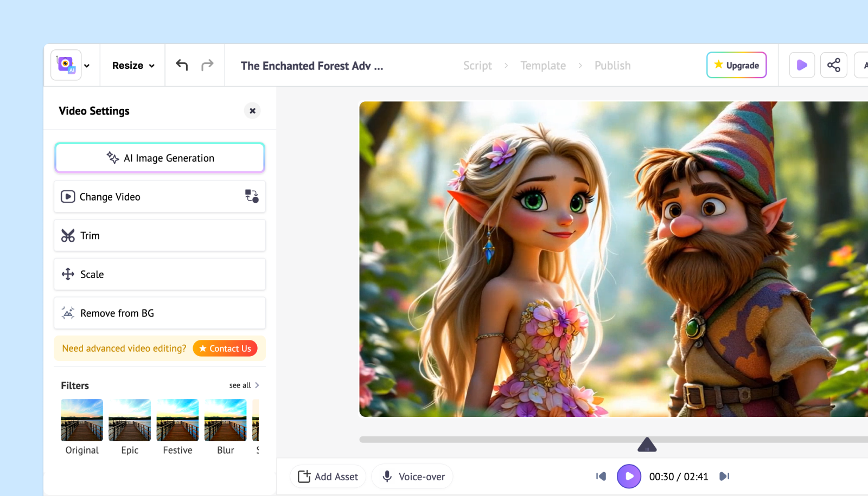This screenshot has height=496, width=868.
Task: Click the undo arrow icon
Action: [x=182, y=65]
